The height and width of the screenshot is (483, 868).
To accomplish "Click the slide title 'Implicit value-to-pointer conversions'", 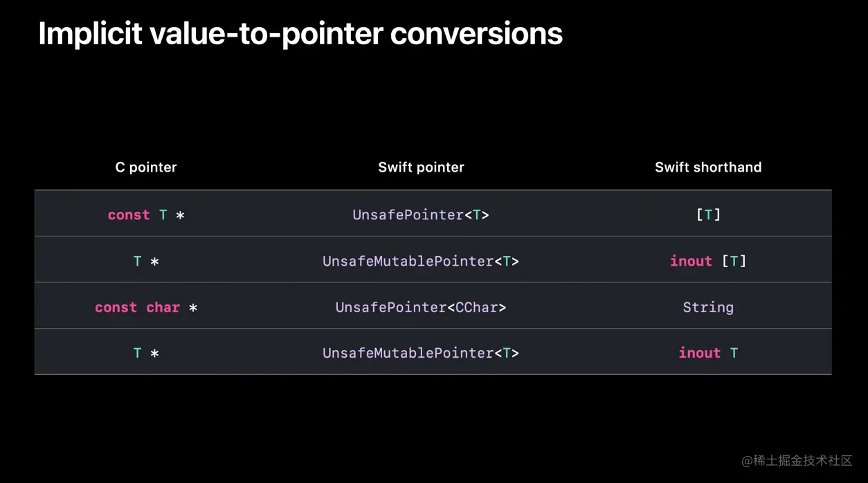I will 300,34.
